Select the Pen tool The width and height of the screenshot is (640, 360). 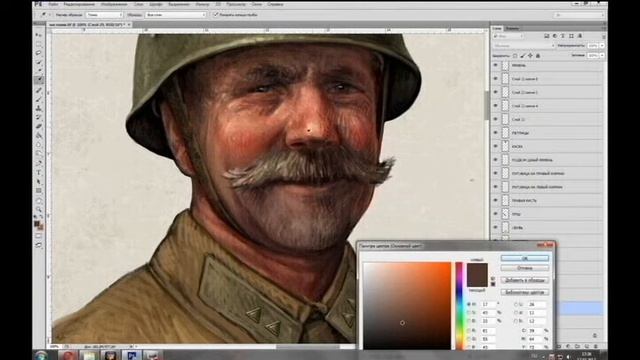[39, 163]
